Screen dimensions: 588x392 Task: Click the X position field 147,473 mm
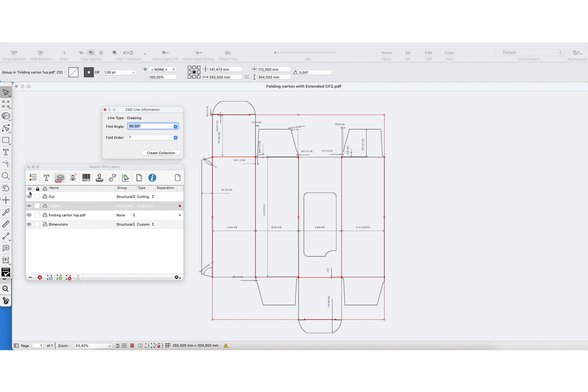(225, 70)
